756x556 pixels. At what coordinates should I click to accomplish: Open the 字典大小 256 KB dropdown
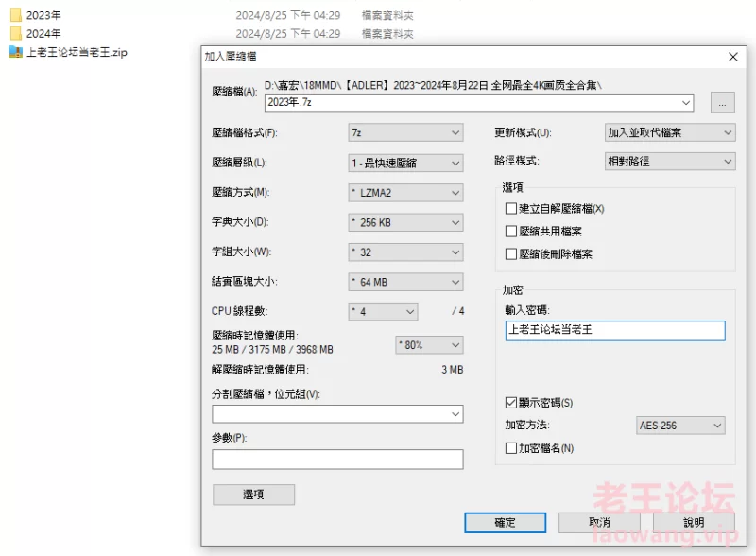[x=405, y=222]
